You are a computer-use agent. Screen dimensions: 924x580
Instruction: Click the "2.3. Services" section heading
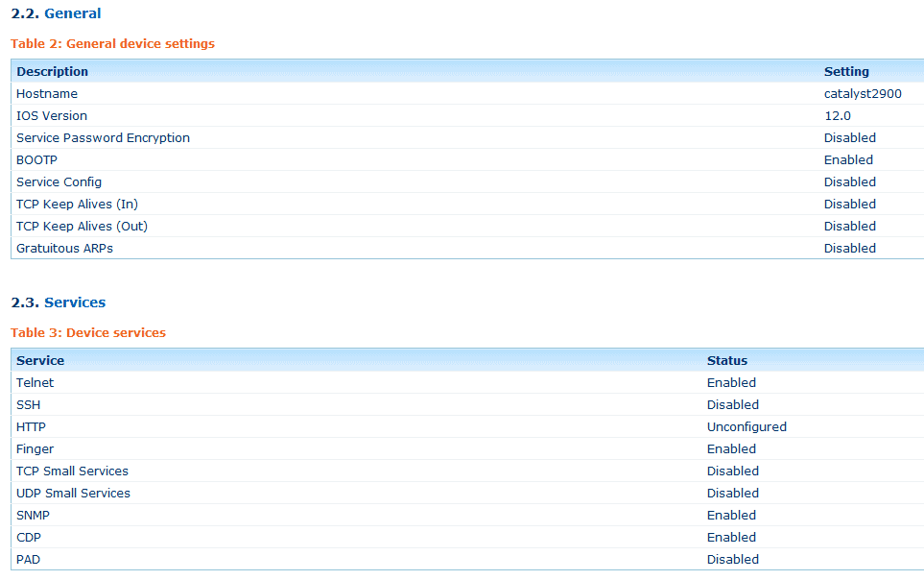59,302
